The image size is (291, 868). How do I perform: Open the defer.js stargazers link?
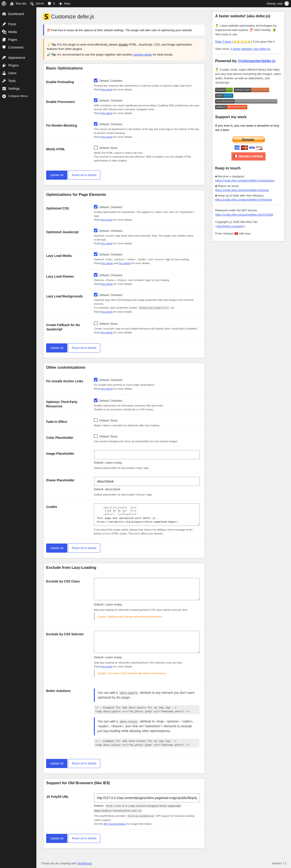pos(245,181)
